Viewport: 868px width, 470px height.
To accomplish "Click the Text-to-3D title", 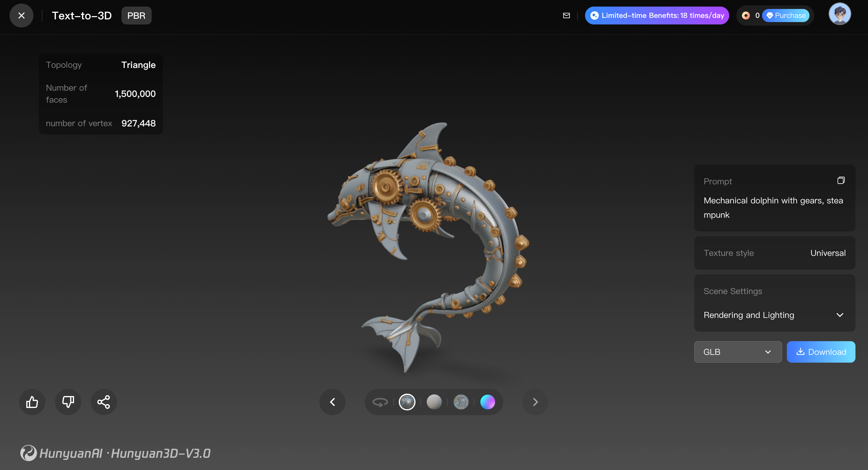I will tap(81, 16).
